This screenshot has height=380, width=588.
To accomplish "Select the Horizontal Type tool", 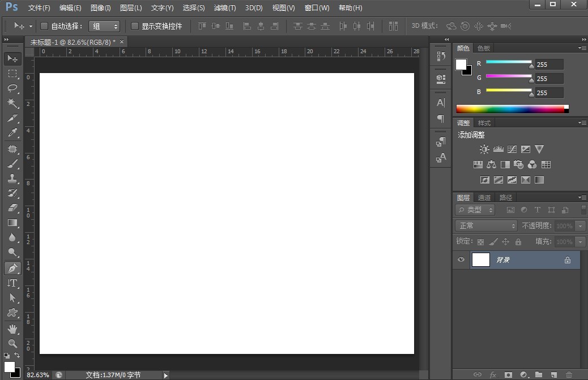I will 12,283.
